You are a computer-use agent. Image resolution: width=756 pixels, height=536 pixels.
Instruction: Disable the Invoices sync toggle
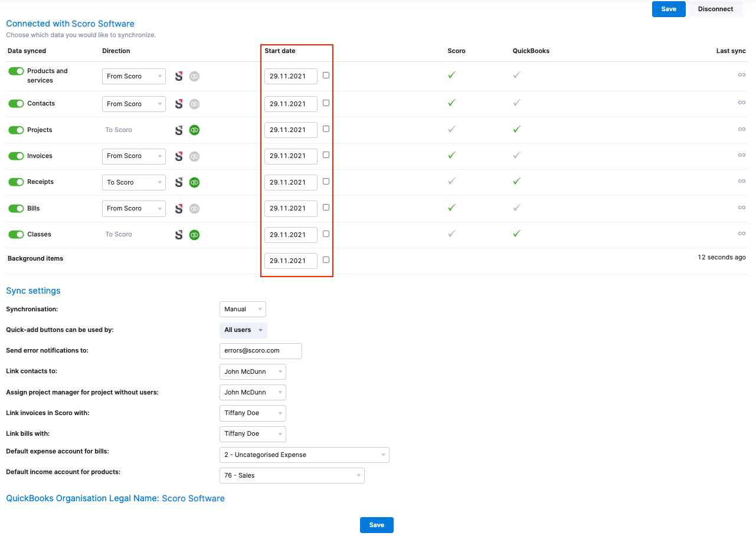coord(16,156)
